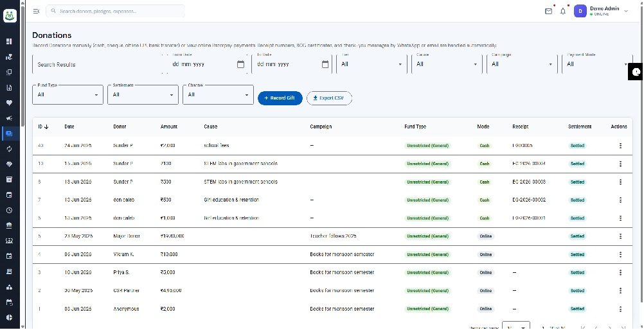
Task: Click the Girl education cause in ID 7 row
Action: point(231,200)
